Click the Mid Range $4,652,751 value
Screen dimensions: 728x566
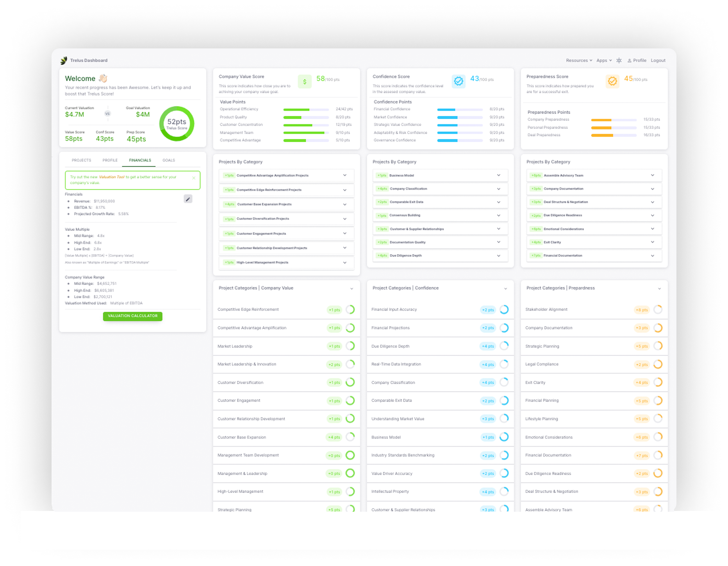tap(107, 284)
